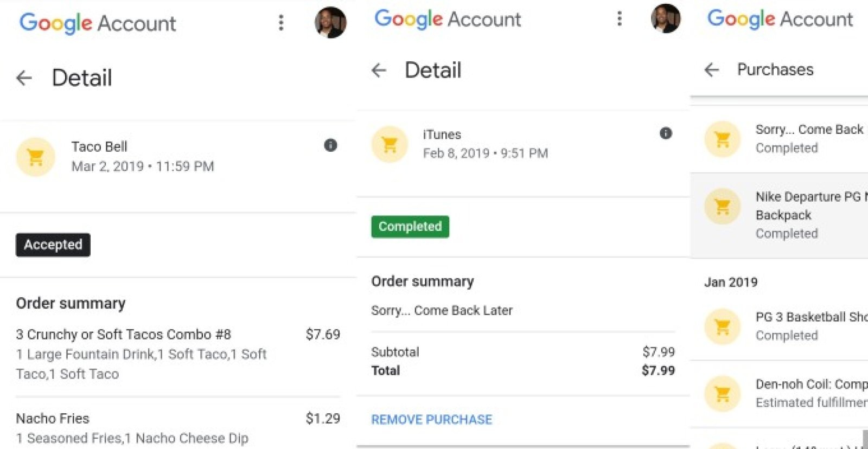Go back from the Purchases page

tap(711, 69)
